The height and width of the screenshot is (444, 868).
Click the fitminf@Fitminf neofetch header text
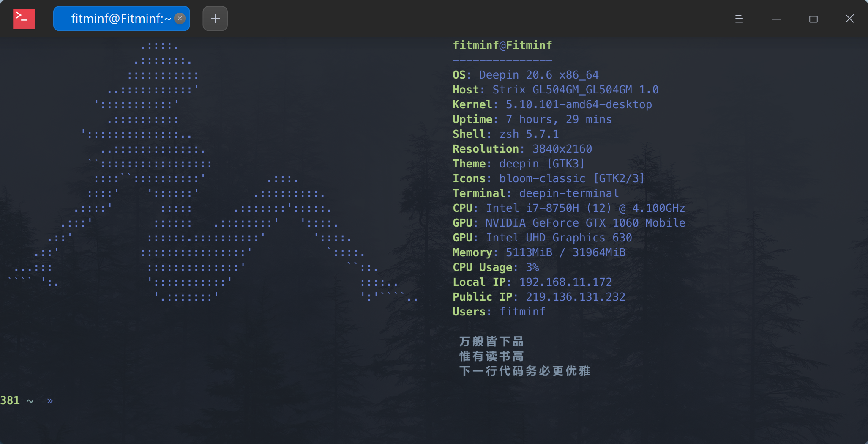[x=502, y=45]
